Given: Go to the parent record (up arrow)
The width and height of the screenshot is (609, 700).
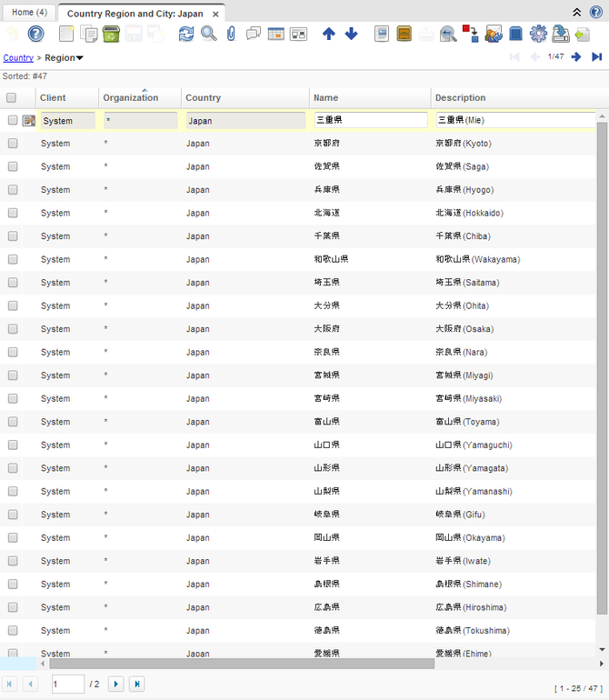Looking at the screenshot, I should point(329,34).
